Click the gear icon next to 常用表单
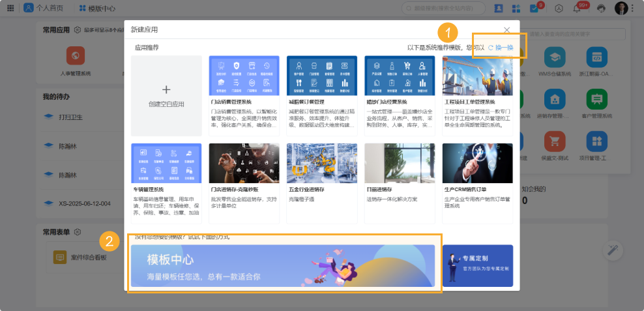644x311 pixels. [77, 232]
